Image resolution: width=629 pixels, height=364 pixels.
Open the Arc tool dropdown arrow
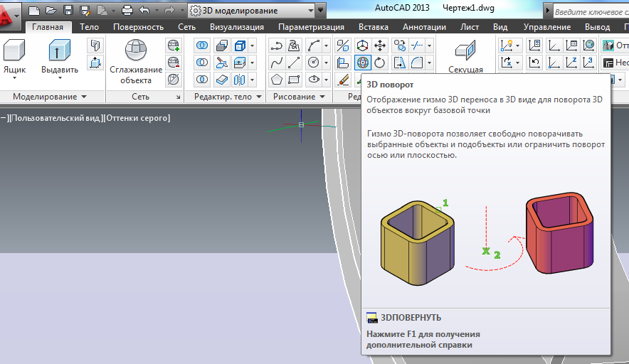click(326, 45)
